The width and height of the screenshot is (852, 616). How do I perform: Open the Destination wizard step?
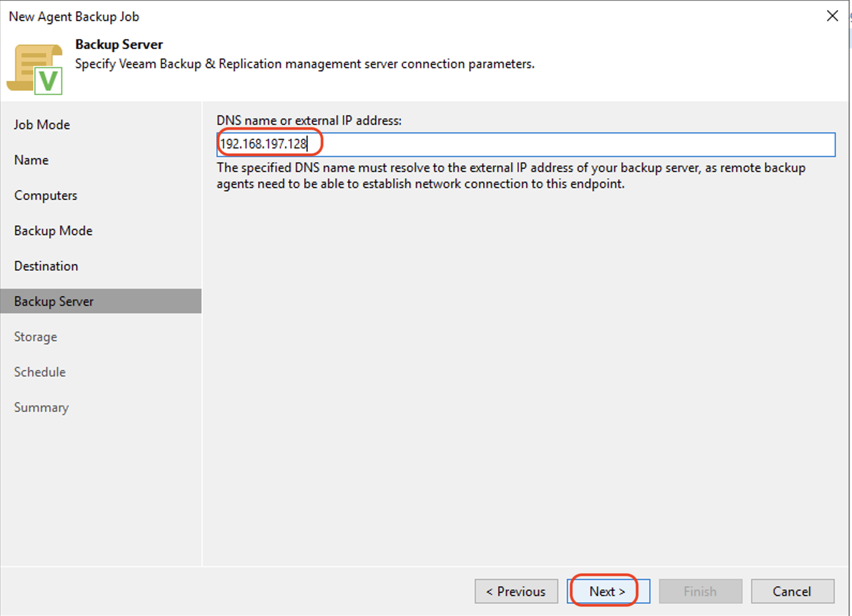[x=46, y=266]
